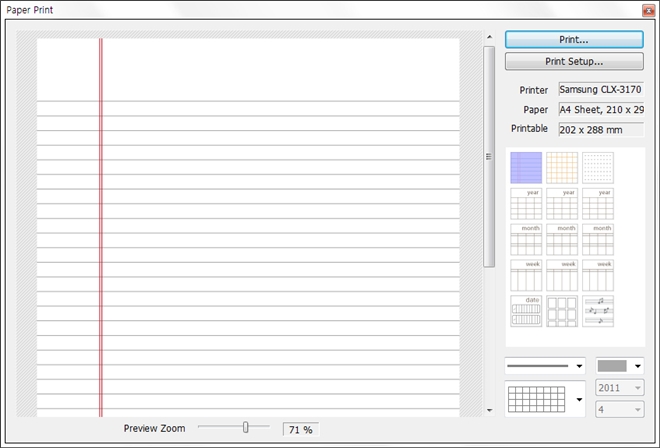
Task: Select the lined paper template
Action: point(526,167)
